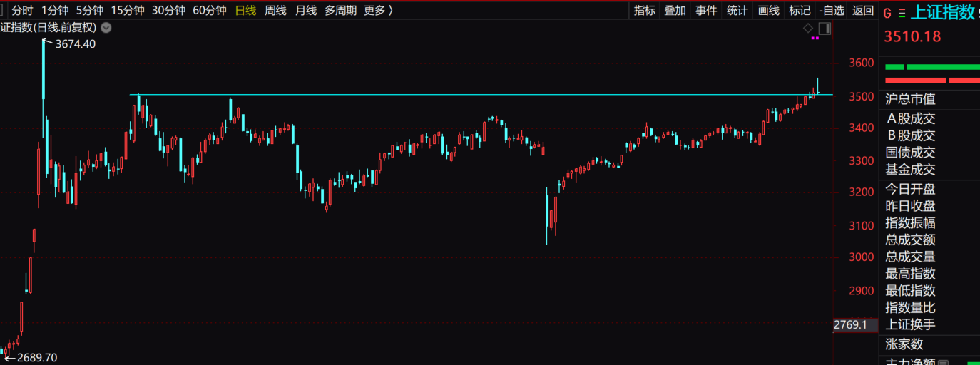Click the 返回 back button
The width and height of the screenshot is (980, 365).
click(x=863, y=10)
